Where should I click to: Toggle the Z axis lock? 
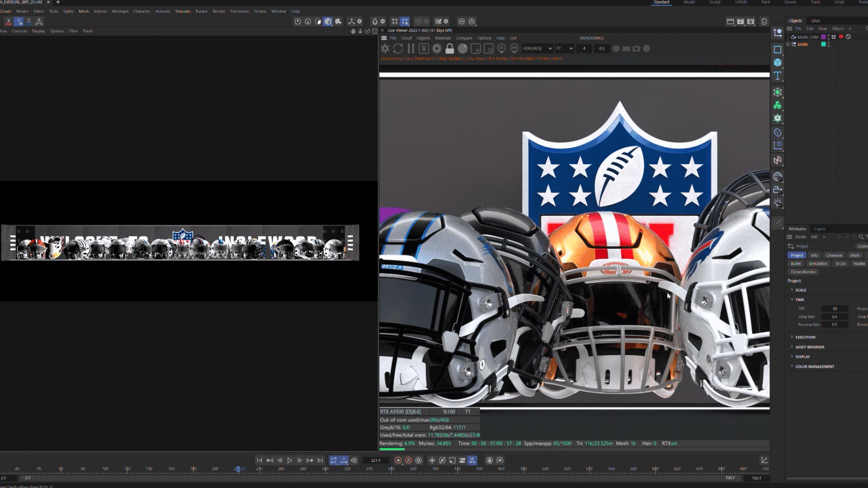(28, 21)
